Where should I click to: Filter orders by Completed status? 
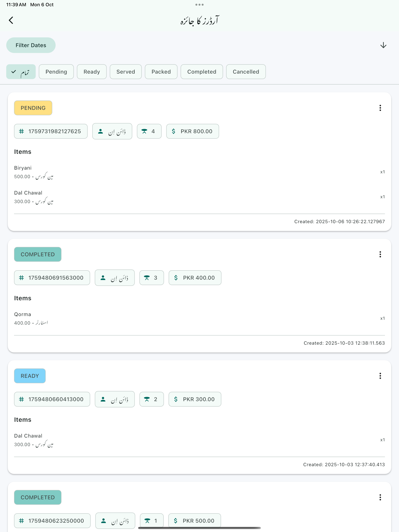202,72
